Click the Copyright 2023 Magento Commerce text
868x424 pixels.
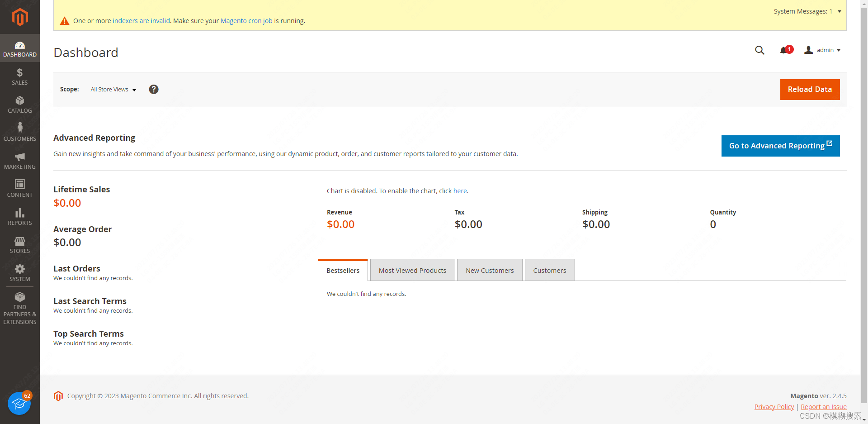pos(158,396)
